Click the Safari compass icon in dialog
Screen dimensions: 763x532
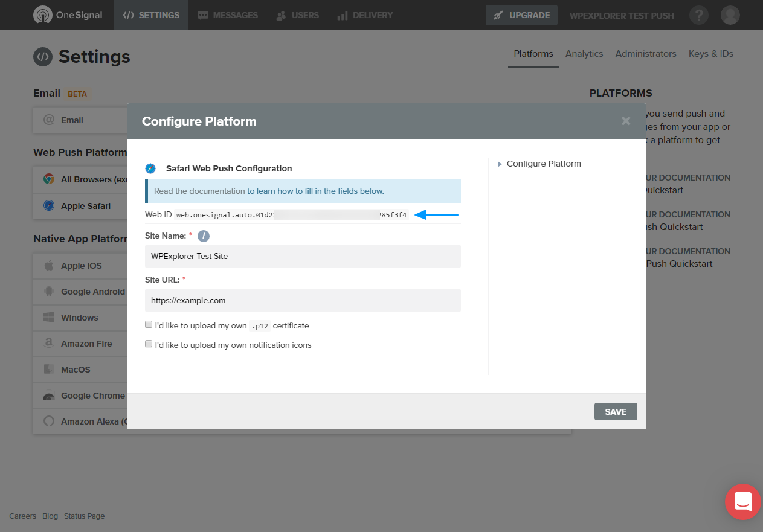coord(151,168)
